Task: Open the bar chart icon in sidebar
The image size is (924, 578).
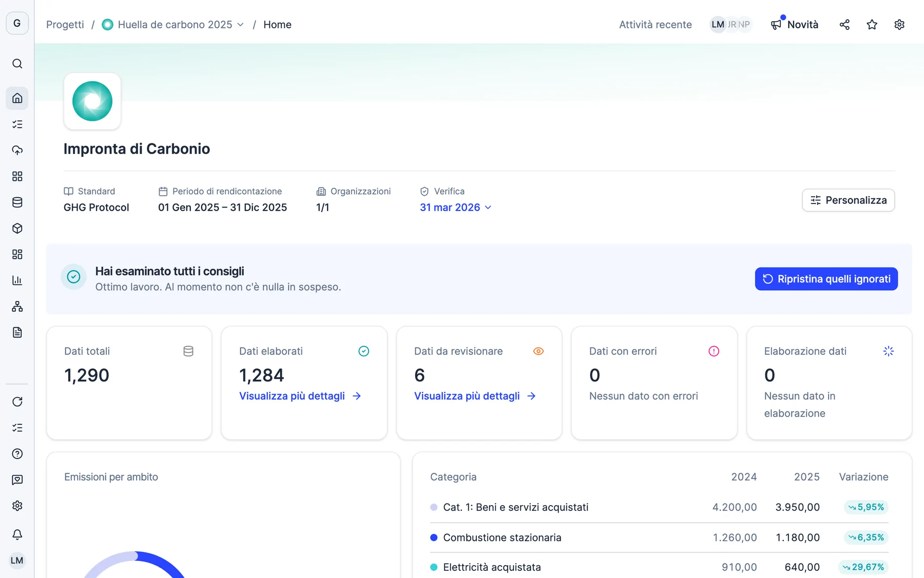Action: coord(17,281)
